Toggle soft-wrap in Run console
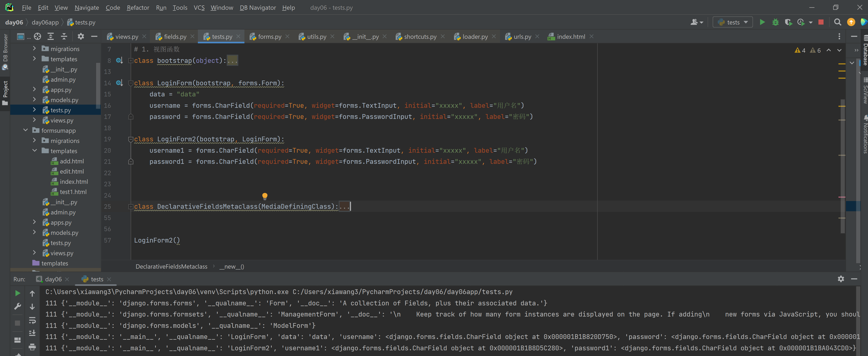868x356 pixels. pos(32,320)
